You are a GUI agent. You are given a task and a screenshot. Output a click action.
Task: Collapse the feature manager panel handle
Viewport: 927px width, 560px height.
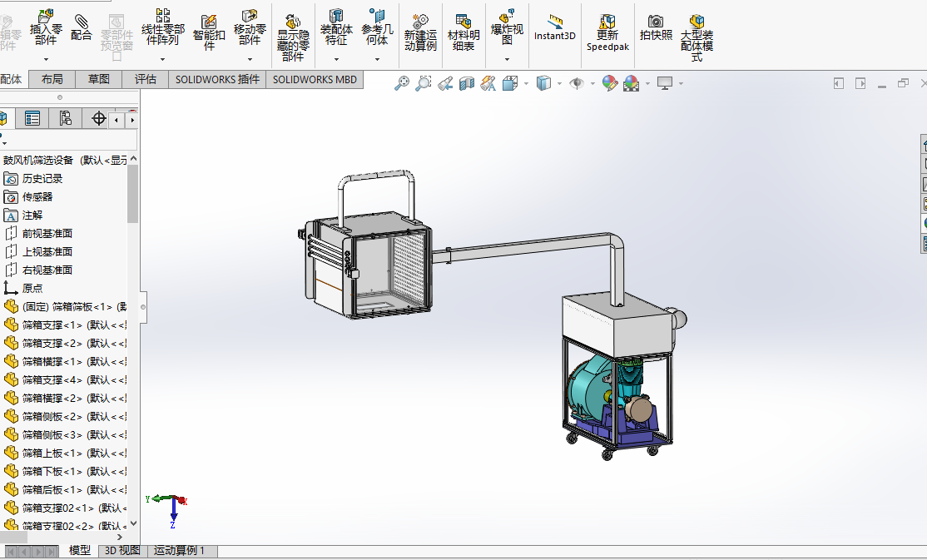pyautogui.click(x=143, y=307)
